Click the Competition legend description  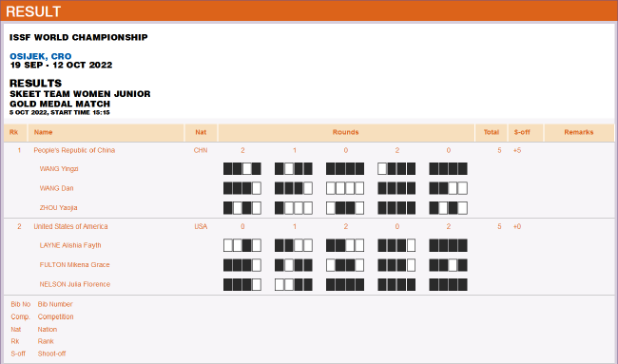coord(55,316)
